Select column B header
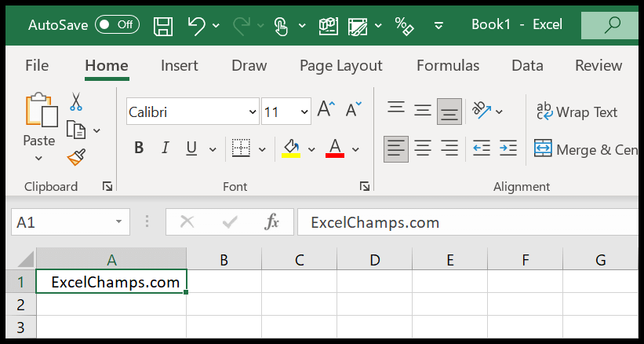The height and width of the screenshot is (344, 644). [224, 260]
